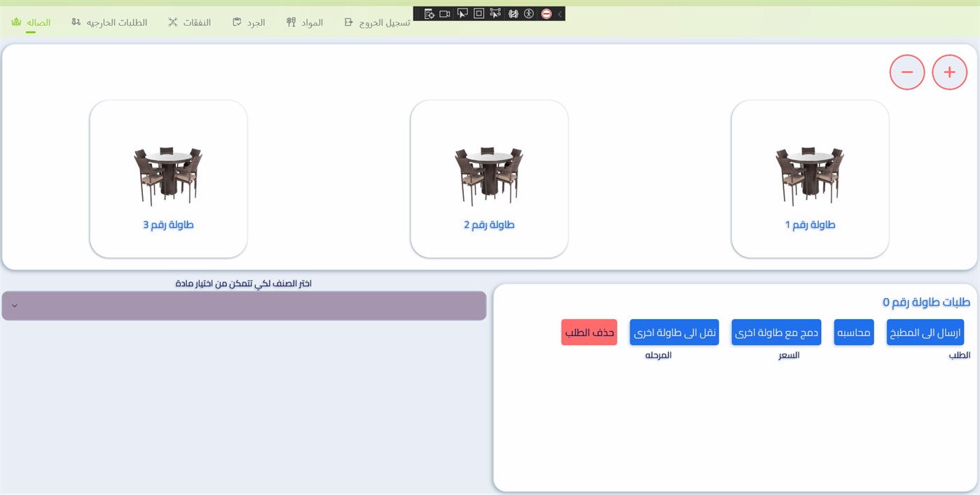Click تسجيل الخروج to log out
Viewport: 980px width, 495px height.
coord(377,22)
